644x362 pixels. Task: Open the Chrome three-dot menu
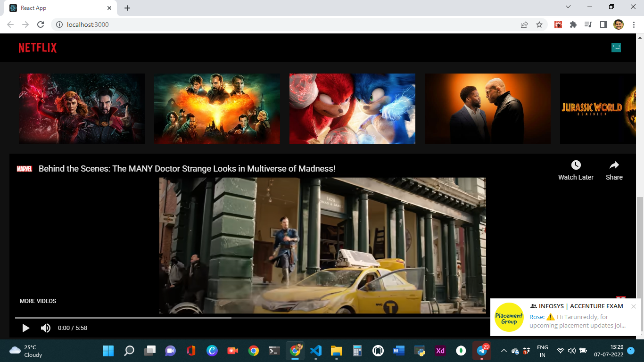click(x=633, y=25)
